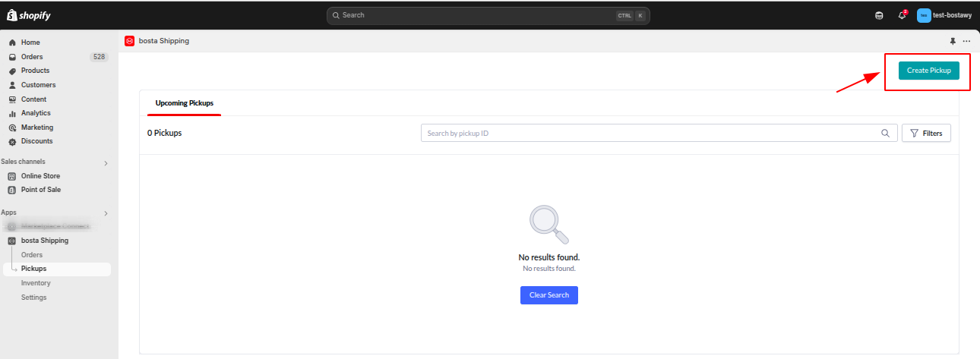This screenshot has height=359, width=980.
Task: Click the Clear Search button
Action: tap(549, 295)
